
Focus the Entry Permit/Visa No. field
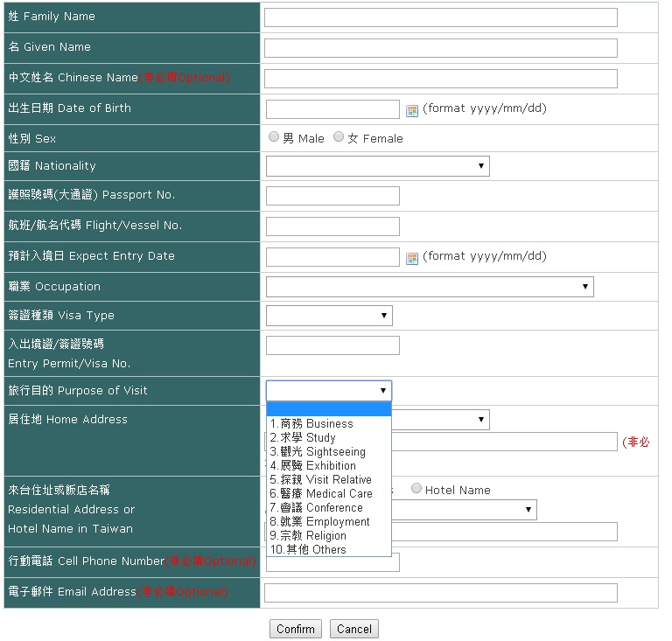pos(332,345)
